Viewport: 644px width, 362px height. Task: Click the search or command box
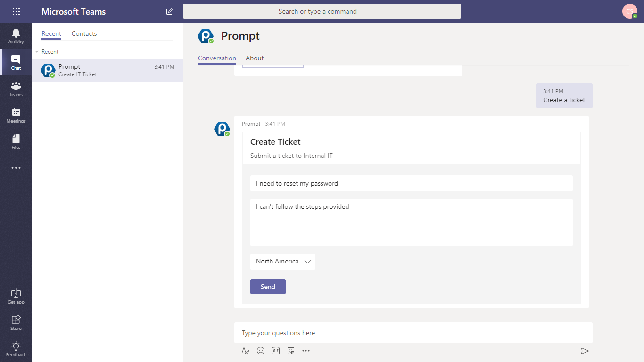[322, 11]
